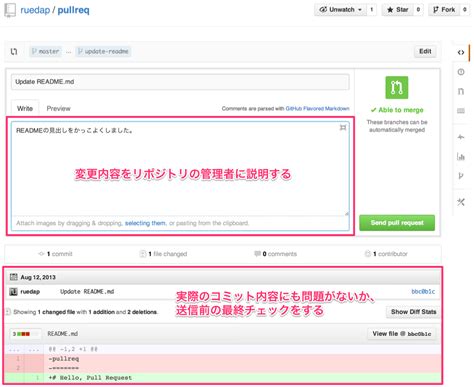
Task: Switch to the Write tab
Action: (x=25, y=108)
